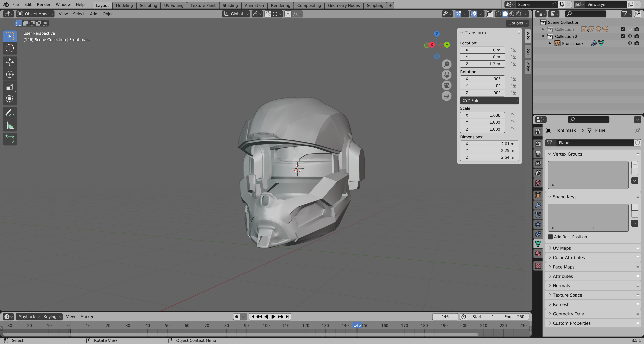
Task: Click the Location Z value field
Action: click(482, 64)
